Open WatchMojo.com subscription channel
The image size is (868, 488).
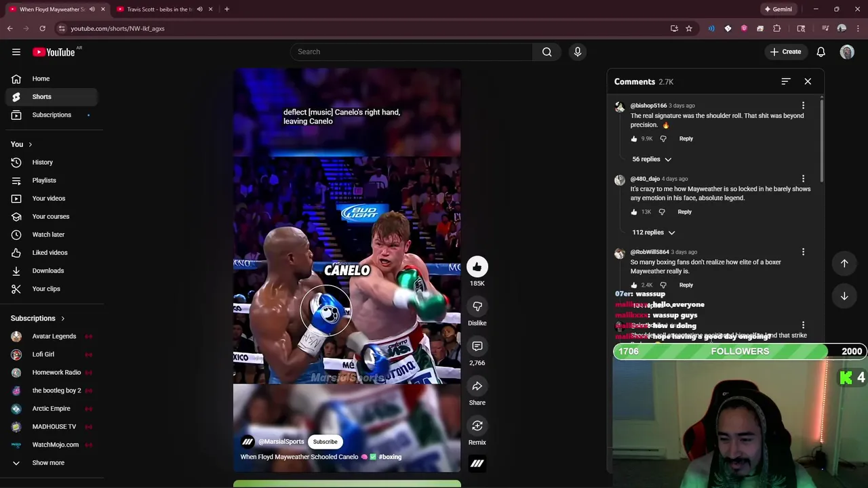(52, 445)
